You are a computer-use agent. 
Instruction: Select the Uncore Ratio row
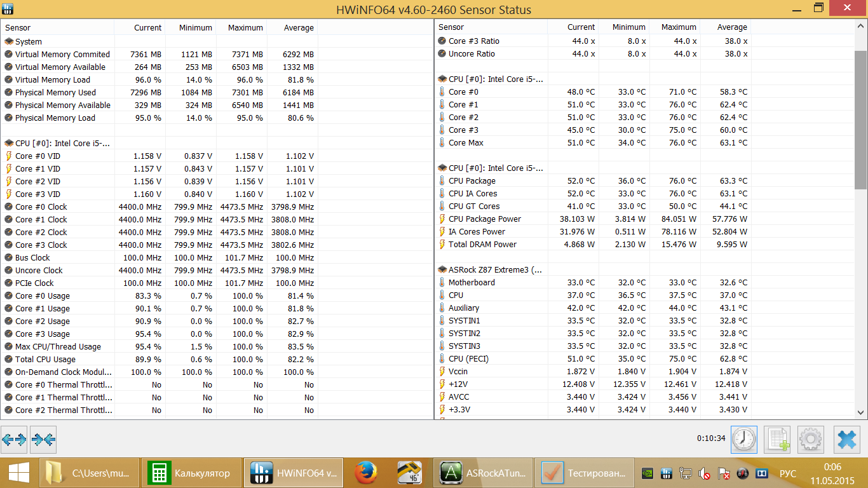pyautogui.click(x=593, y=54)
